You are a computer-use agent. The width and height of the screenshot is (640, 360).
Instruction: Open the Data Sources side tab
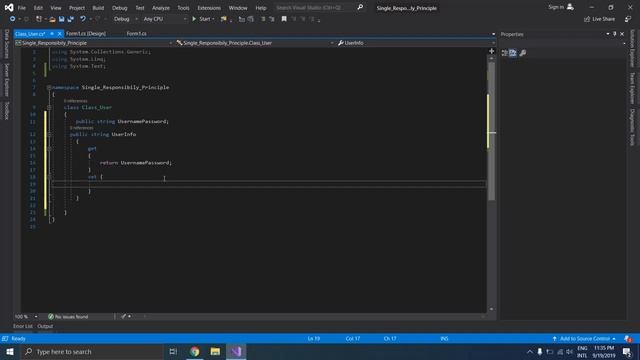7,44
